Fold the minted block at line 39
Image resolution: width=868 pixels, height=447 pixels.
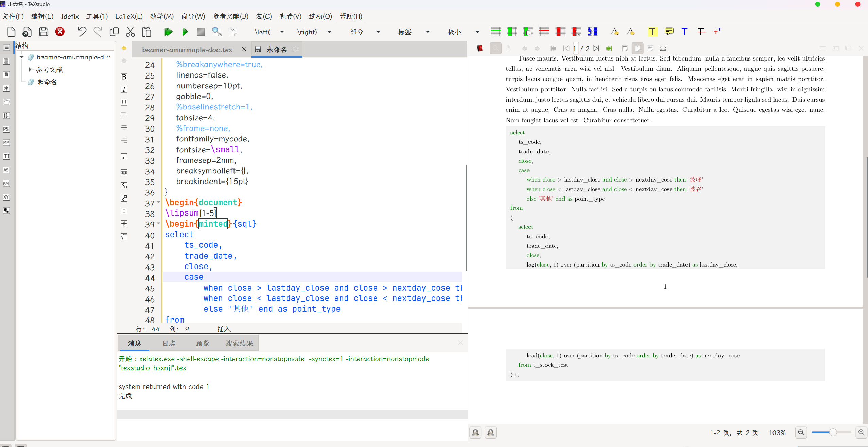(x=158, y=224)
